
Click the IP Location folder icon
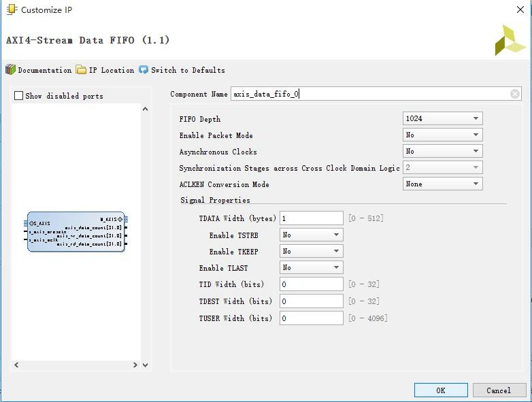[82, 70]
